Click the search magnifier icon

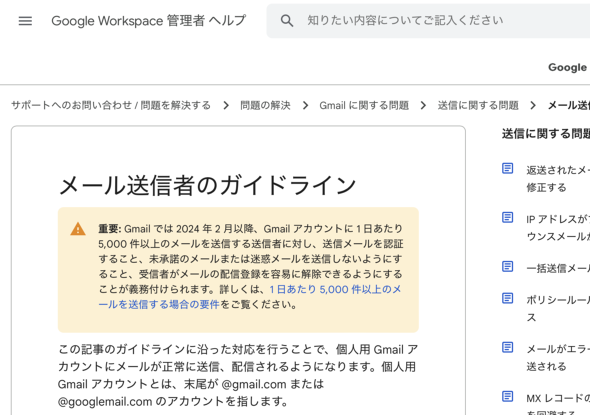click(x=287, y=21)
